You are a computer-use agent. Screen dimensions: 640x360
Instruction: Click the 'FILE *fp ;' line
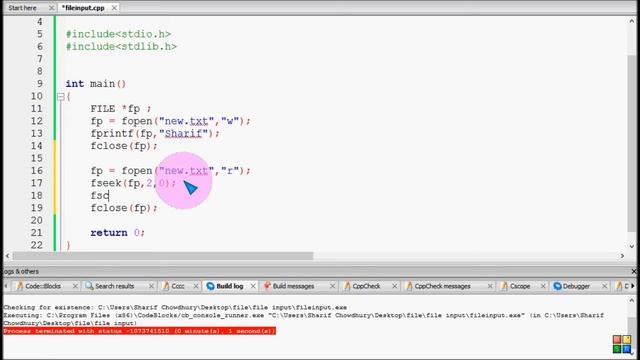coord(121,109)
